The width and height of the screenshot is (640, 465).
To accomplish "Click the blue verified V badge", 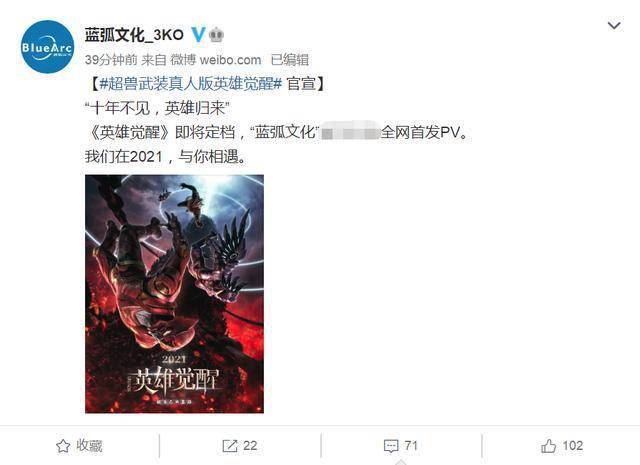I will pyautogui.click(x=198, y=35).
